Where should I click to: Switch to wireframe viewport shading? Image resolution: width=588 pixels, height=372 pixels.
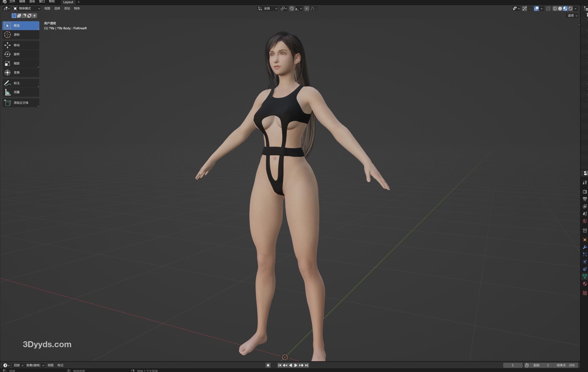[x=555, y=9]
